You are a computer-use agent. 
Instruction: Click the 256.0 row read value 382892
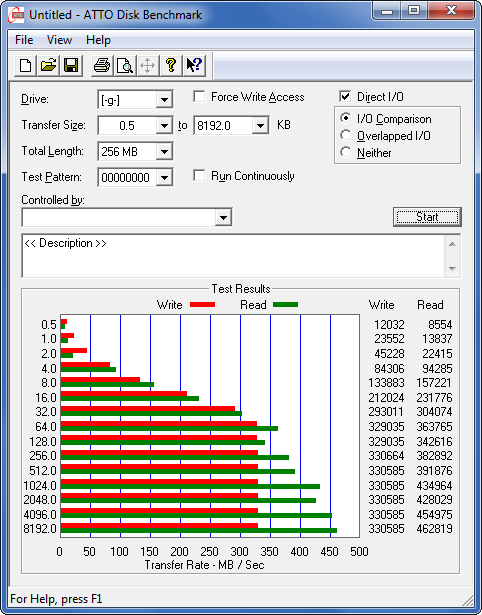(x=434, y=456)
